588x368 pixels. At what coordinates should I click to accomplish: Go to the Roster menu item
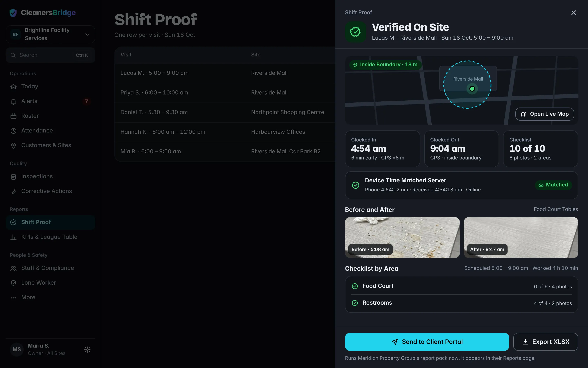(x=50, y=116)
